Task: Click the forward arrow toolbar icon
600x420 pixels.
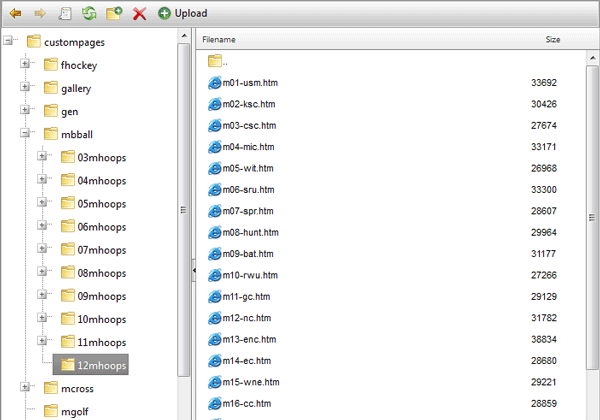Action: 40,14
